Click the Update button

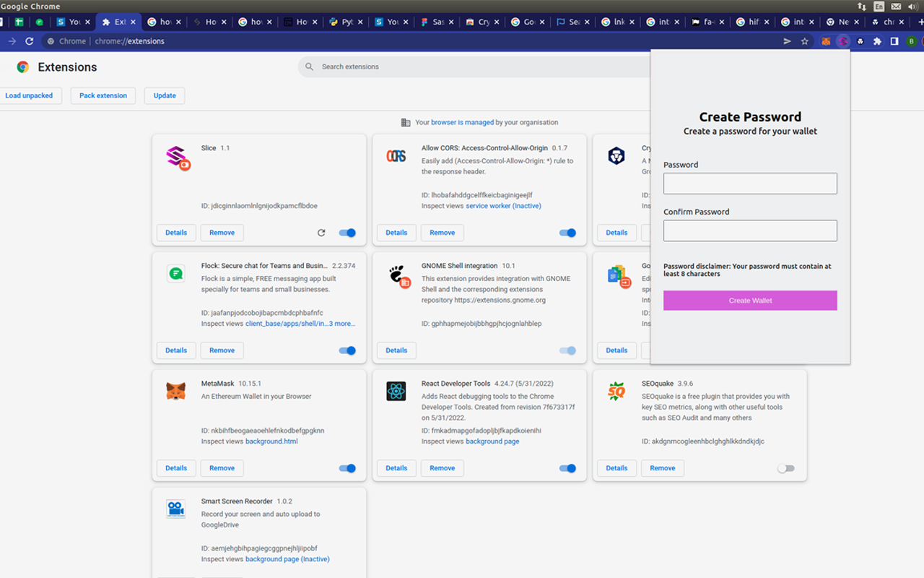tap(165, 95)
